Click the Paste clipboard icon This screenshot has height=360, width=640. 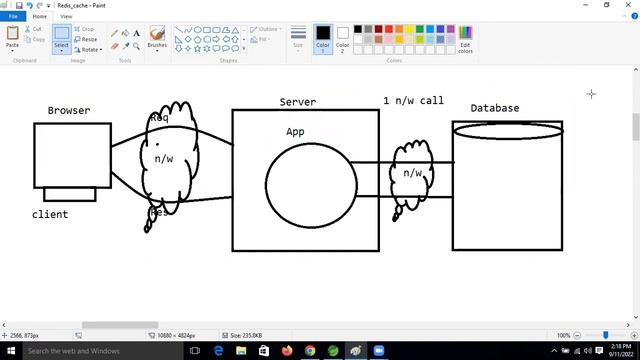[x=12, y=33]
